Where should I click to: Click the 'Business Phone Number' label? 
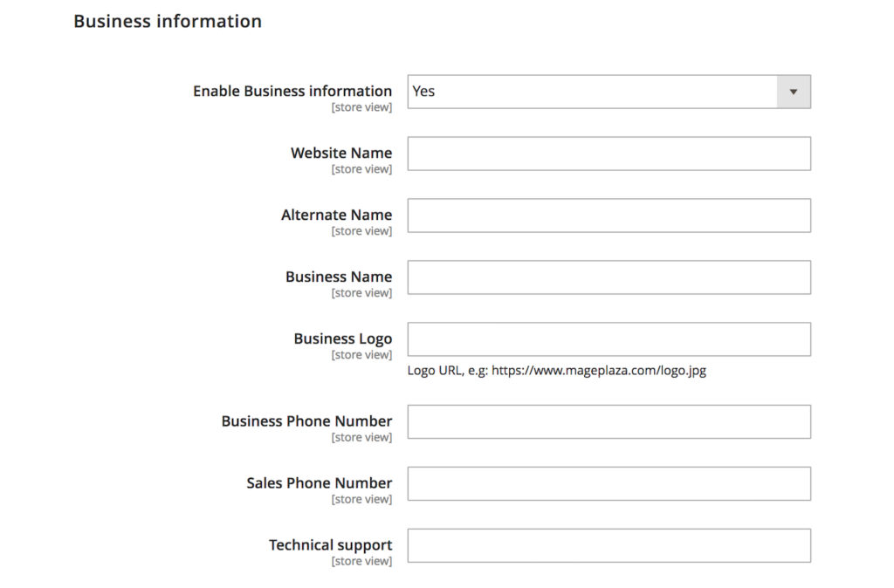(306, 421)
